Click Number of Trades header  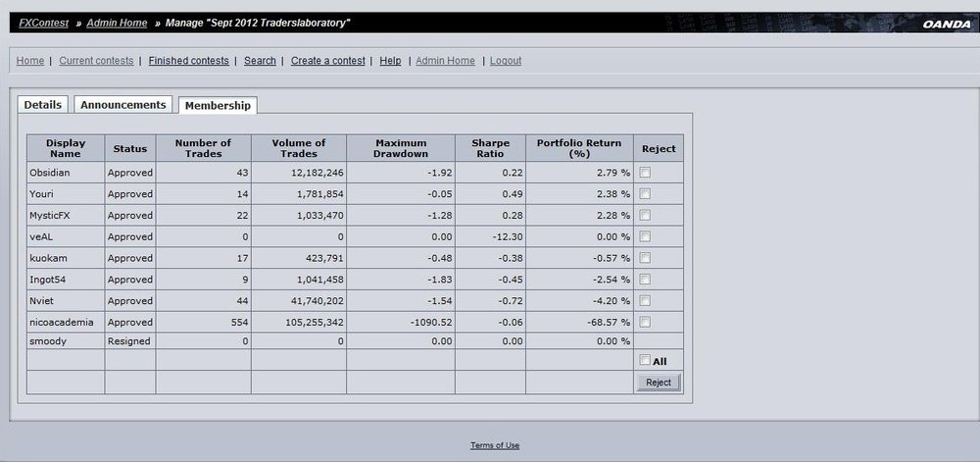pos(203,147)
